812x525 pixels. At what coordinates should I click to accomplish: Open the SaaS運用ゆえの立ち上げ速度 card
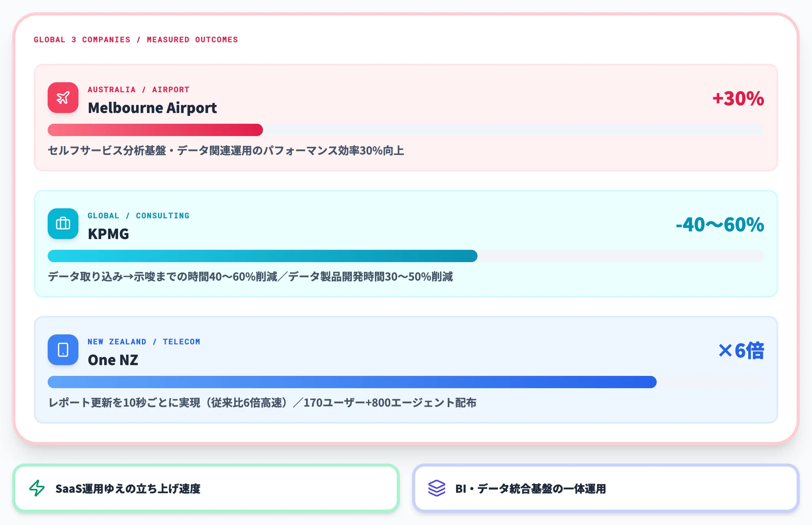pos(206,488)
